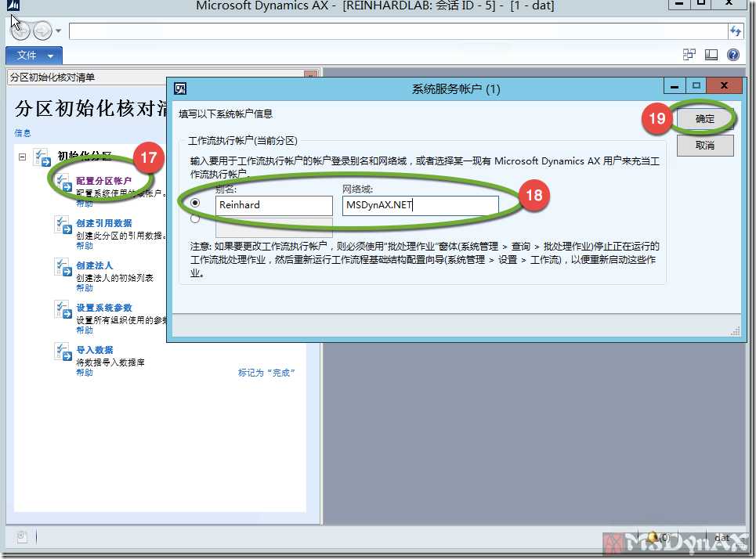Select the existing AX user radio button
This screenshot has height=559, width=756.
[195, 218]
